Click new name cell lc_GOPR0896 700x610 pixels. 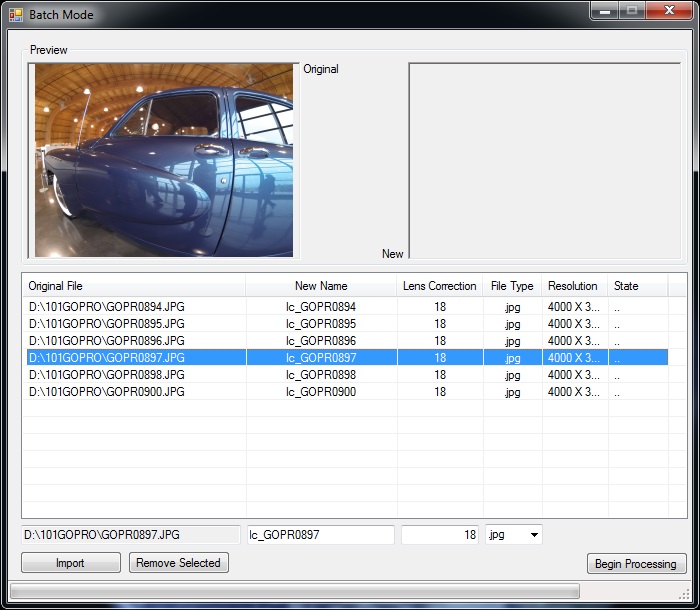(321, 341)
